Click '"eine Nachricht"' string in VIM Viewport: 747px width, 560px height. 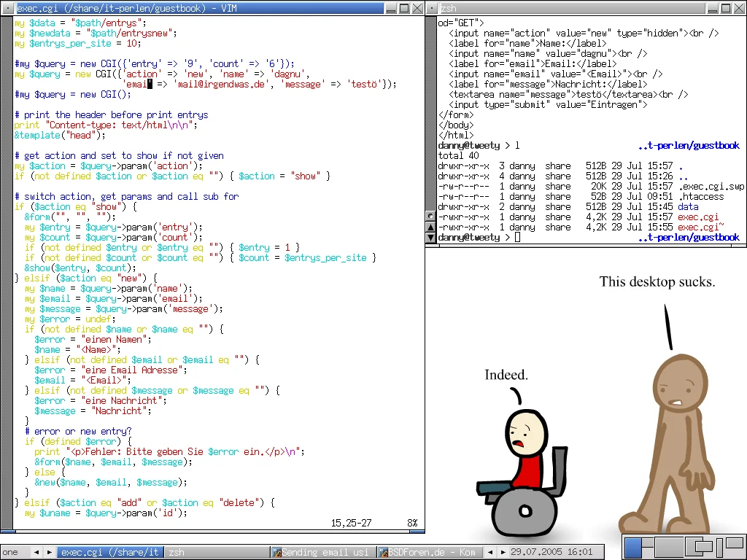pyautogui.click(x=121, y=400)
